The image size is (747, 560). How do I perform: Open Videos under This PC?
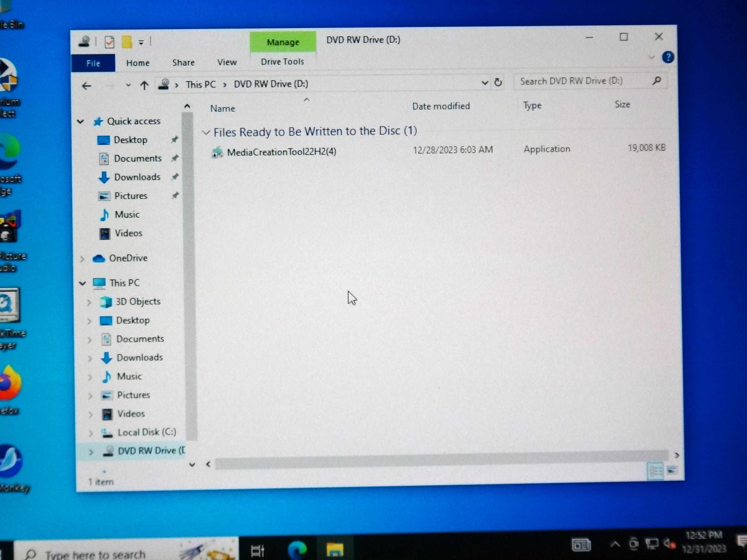point(131,414)
